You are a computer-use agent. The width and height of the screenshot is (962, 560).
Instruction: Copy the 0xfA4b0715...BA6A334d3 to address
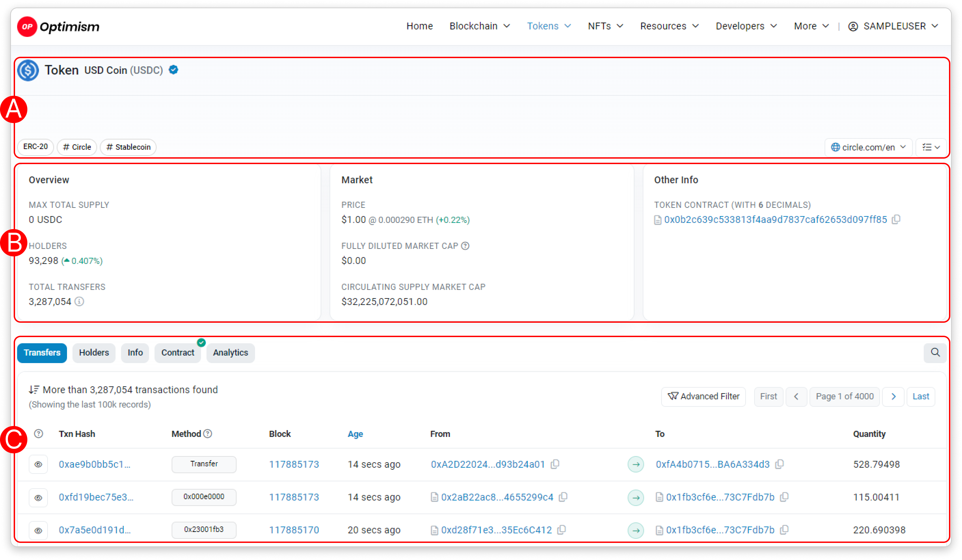pos(779,464)
